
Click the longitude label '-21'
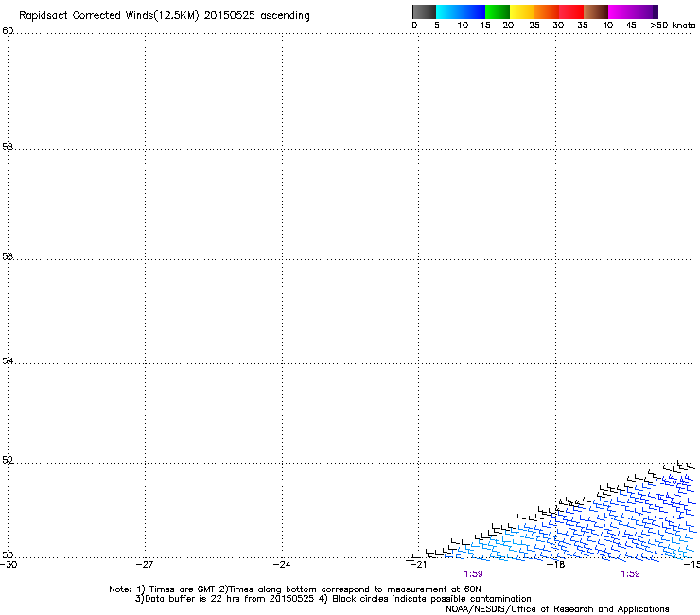coord(418,565)
